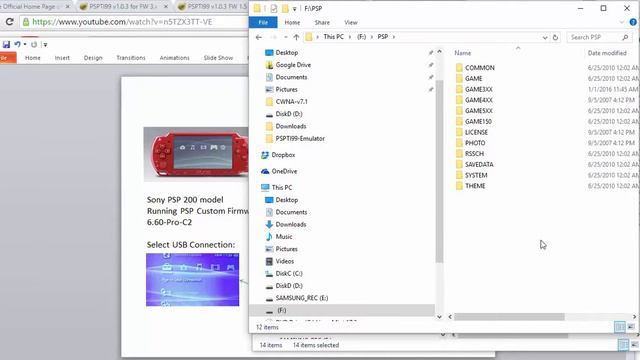
Task: Click the Redo icon in PowerPoint toolbar
Action: (x=34, y=44)
